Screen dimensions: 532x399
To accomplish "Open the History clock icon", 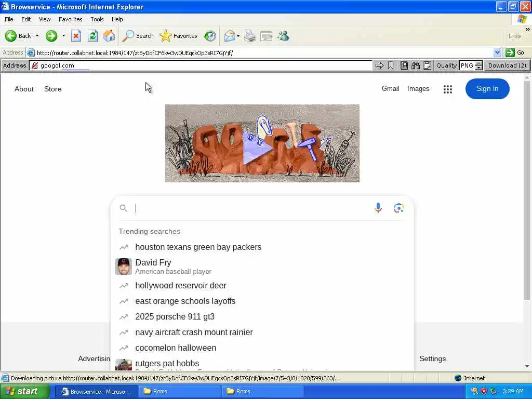I will (210, 36).
